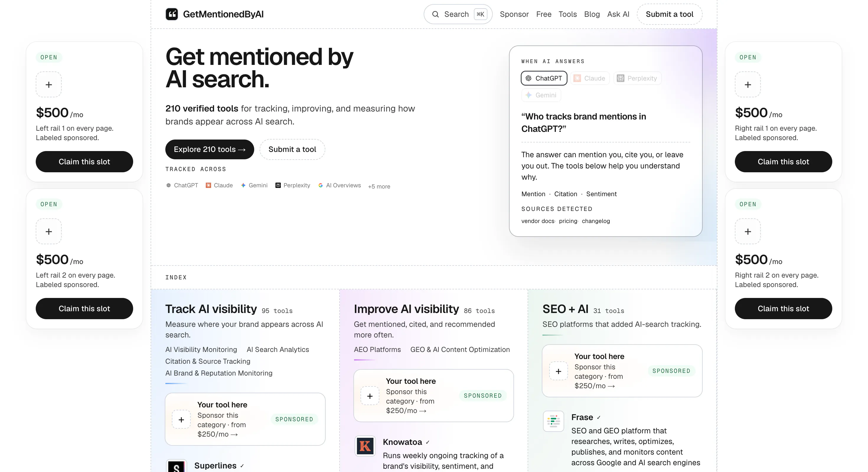Open the Track AI visibility heading

[211, 309]
